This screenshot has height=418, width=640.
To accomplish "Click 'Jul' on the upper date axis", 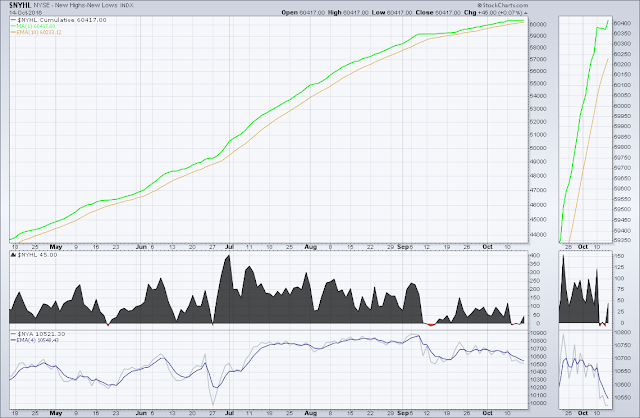I will 229,247.
